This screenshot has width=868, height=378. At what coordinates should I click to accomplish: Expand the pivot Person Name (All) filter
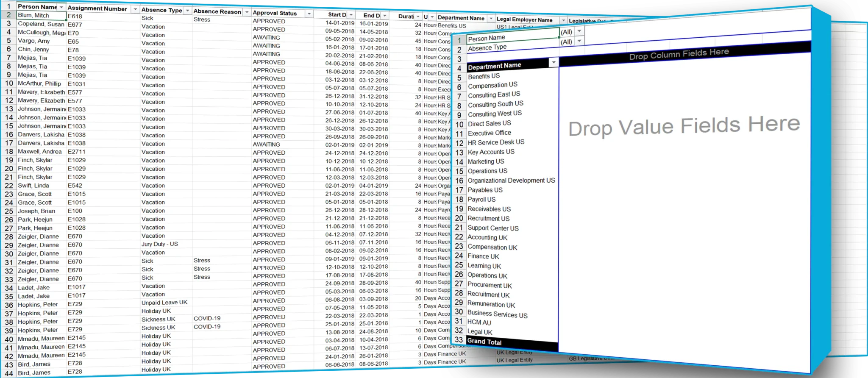pos(579,31)
